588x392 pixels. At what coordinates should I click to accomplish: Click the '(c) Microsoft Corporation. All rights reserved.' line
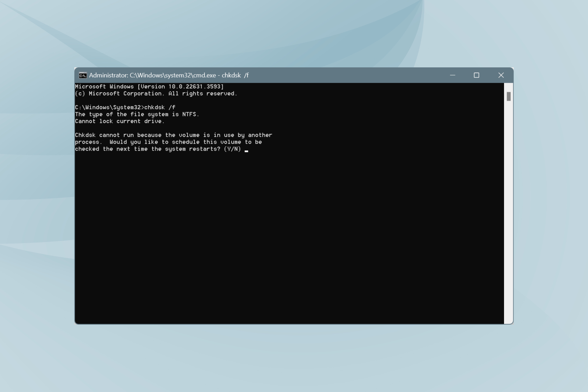click(156, 93)
